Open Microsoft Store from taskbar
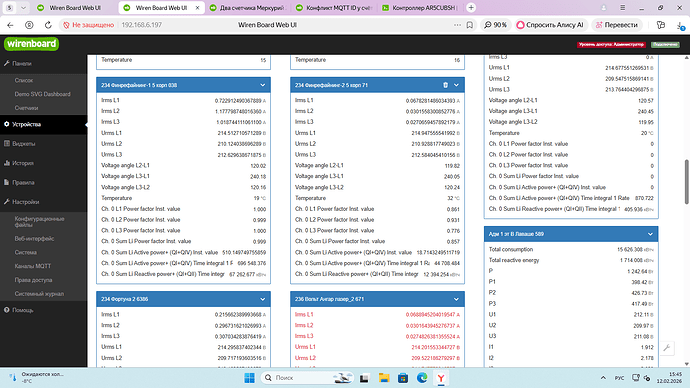This screenshot has height=388, width=690. [x=403, y=378]
